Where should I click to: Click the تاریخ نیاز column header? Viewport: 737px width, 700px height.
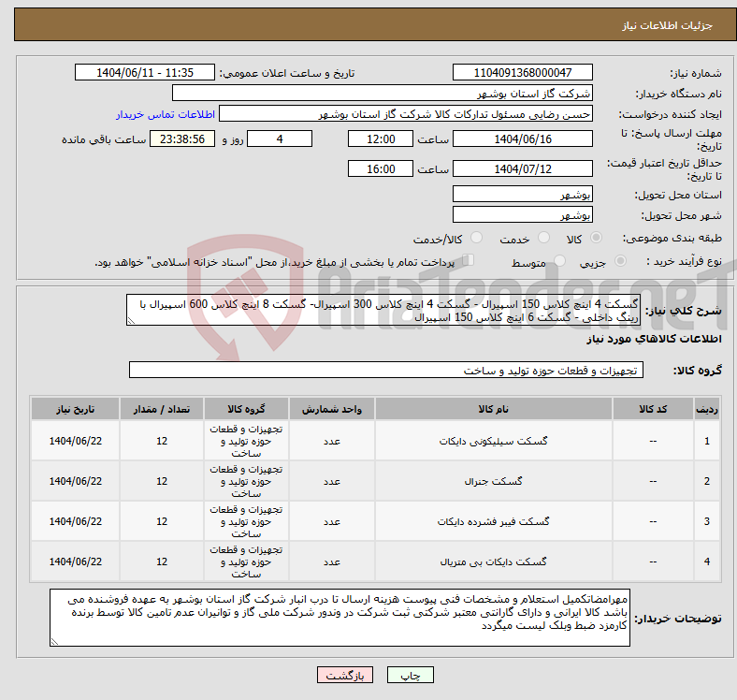point(75,410)
